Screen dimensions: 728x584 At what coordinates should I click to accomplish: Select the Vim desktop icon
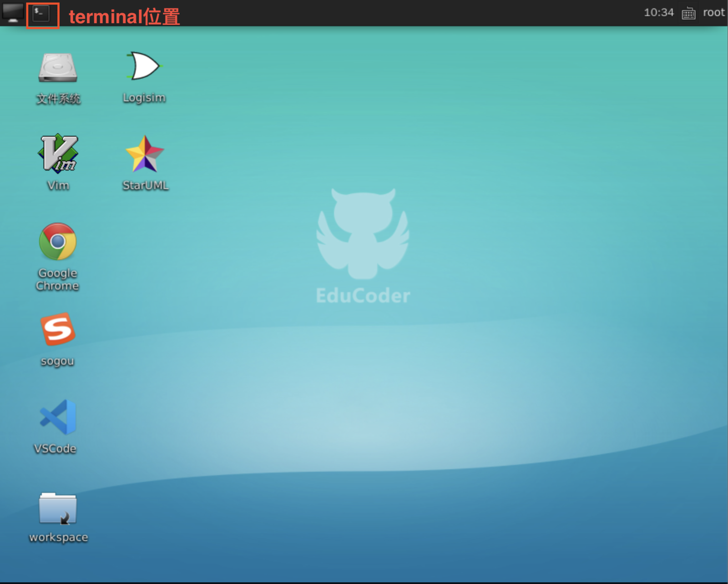coord(58,153)
